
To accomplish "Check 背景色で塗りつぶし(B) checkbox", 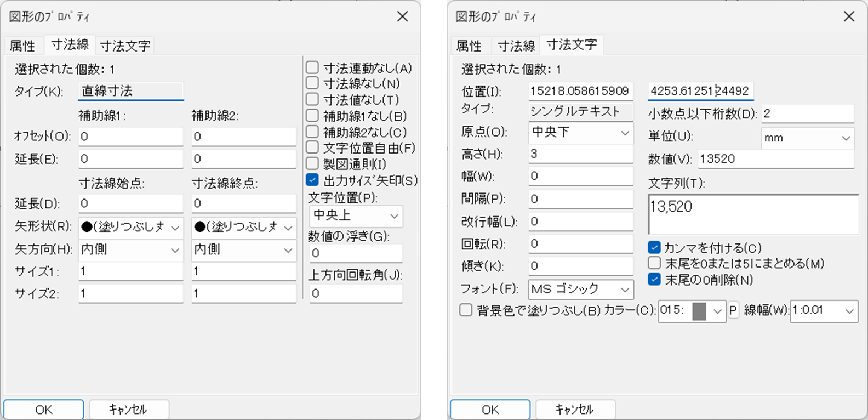I will click(466, 310).
